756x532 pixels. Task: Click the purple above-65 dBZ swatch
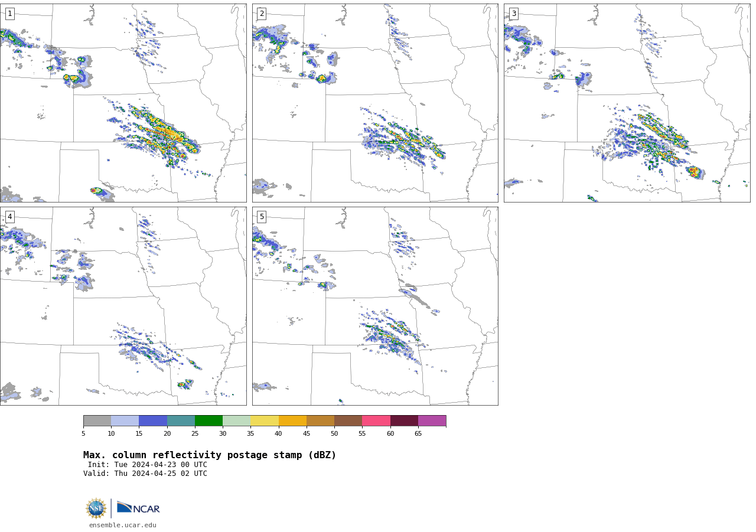click(x=432, y=421)
